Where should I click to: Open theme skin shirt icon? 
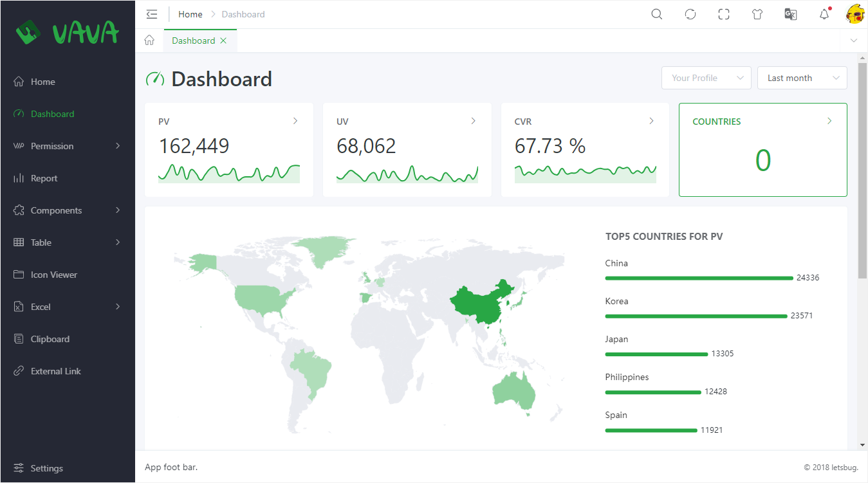(x=757, y=14)
